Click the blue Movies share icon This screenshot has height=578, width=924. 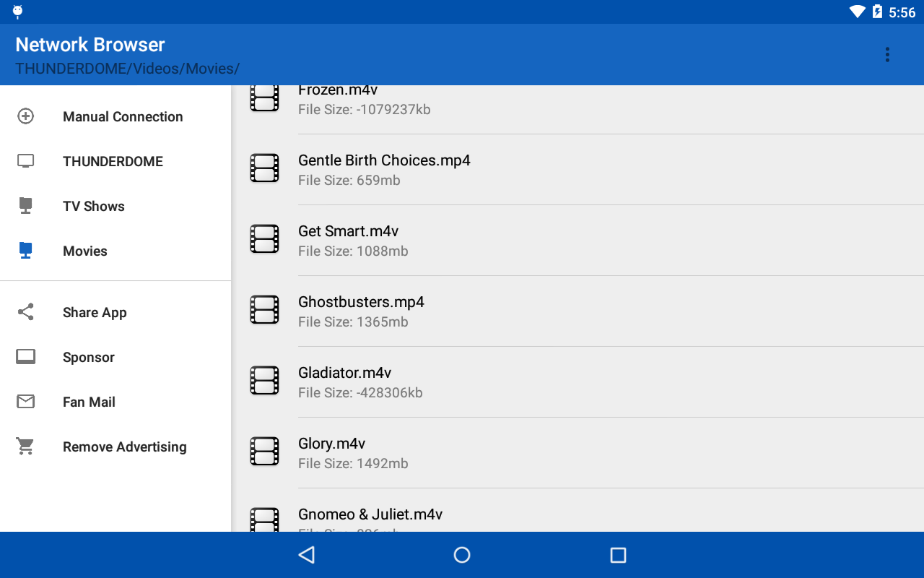[x=25, y=251]
